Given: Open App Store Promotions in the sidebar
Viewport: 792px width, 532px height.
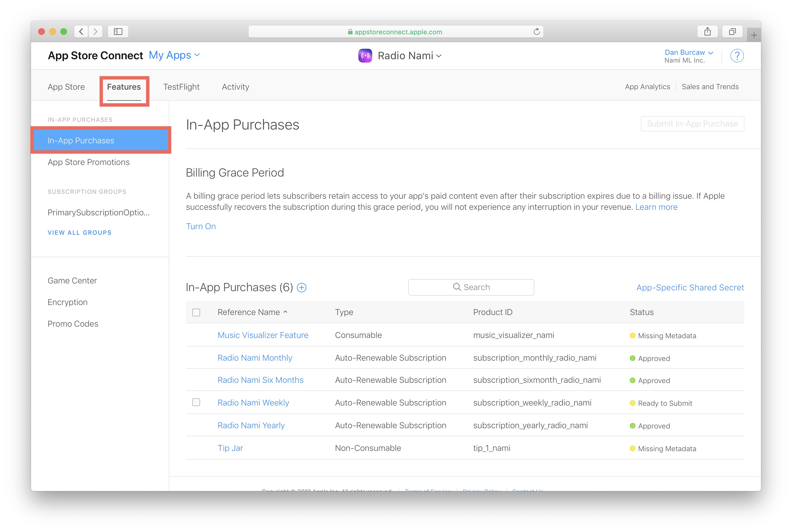Looking at the screenshot, I should [x=89, y=162].
